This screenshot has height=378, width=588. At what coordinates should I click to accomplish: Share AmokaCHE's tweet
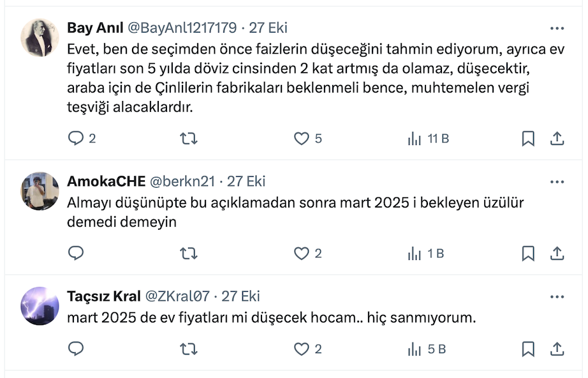tap(557, 253)
